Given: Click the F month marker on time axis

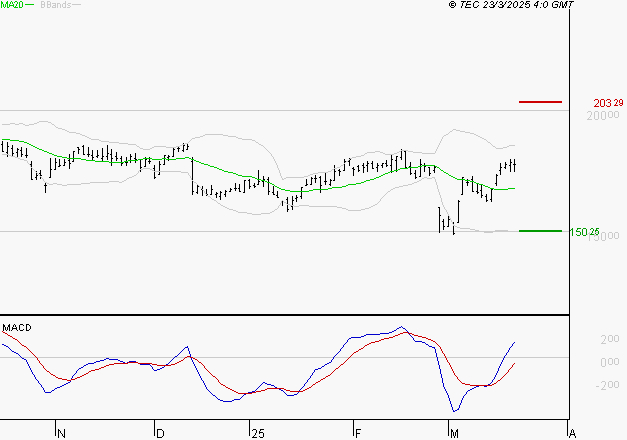Looking at the screenshot, I should pos(357,433).
